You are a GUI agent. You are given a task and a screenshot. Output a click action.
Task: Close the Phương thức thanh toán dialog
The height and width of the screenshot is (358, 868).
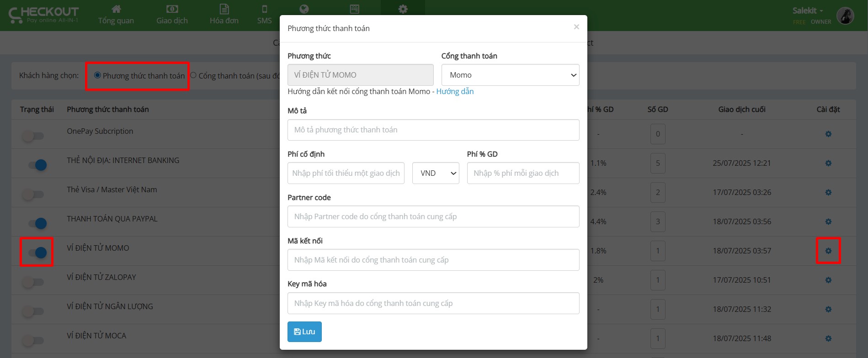[576, 27]
